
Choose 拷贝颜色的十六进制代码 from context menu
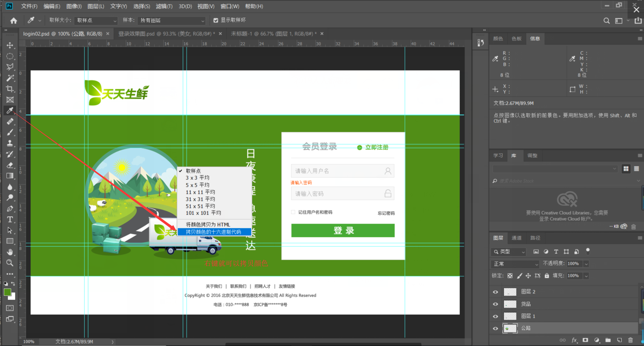[214, 232]
